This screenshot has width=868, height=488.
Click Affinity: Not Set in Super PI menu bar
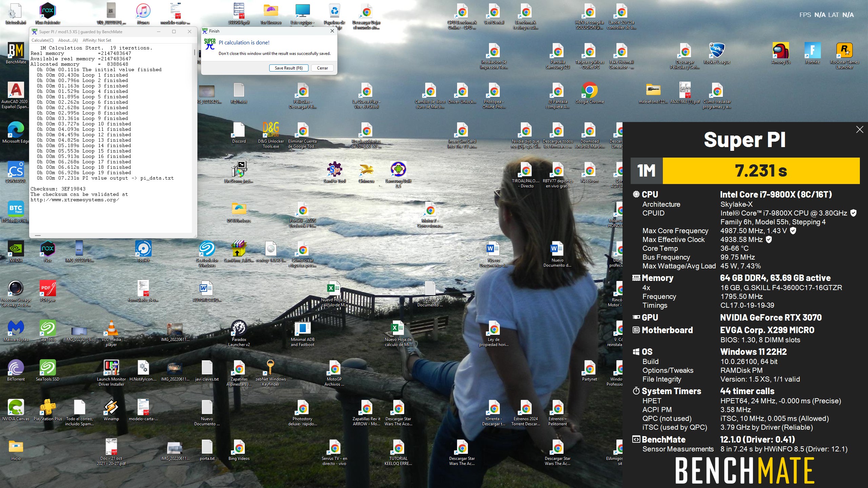(x=97, y=40)
